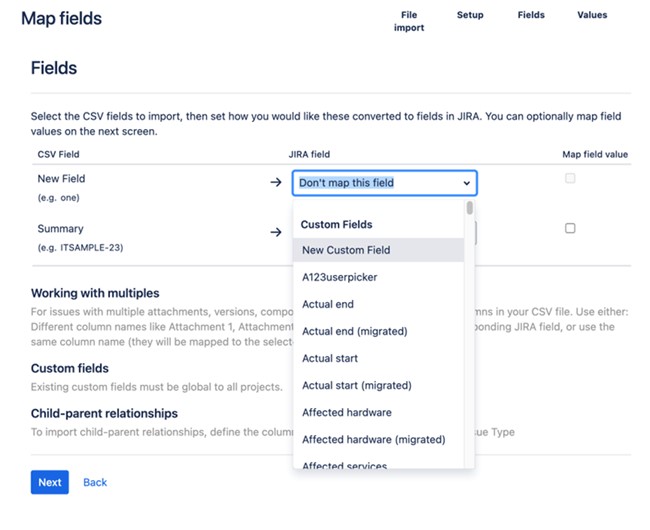Select New Custom Field from the list

[x=378, y=250]
